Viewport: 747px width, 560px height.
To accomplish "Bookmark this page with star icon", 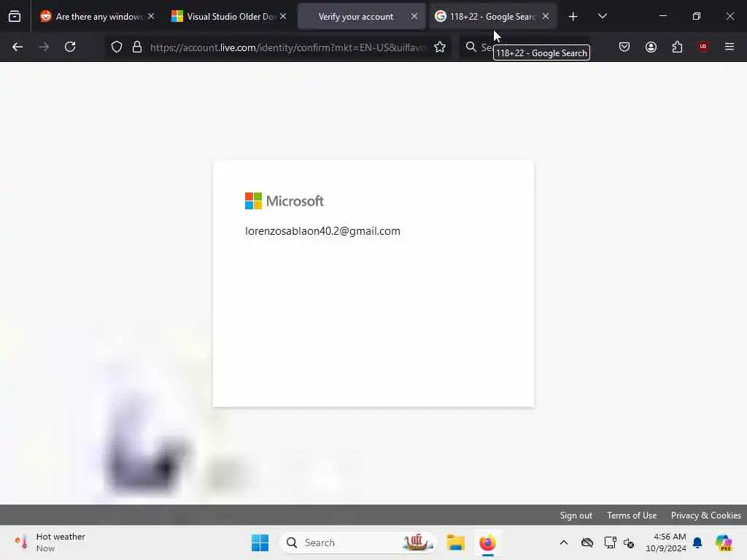I will pyautogui.click(x=440, y=47).
